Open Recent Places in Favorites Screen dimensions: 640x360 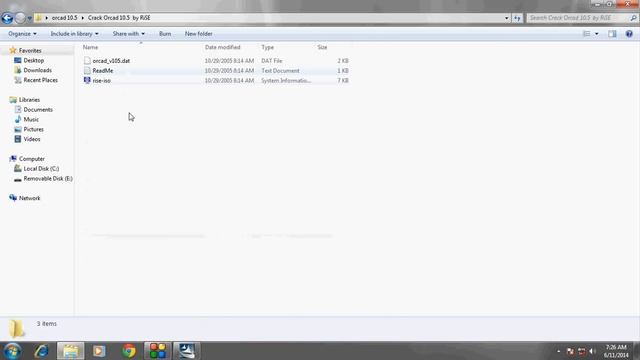40,80
